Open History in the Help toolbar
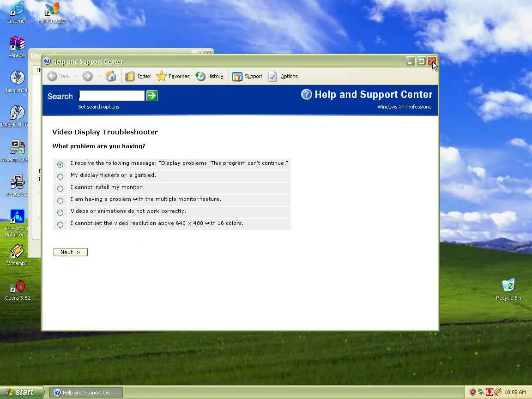 [209, 76]
